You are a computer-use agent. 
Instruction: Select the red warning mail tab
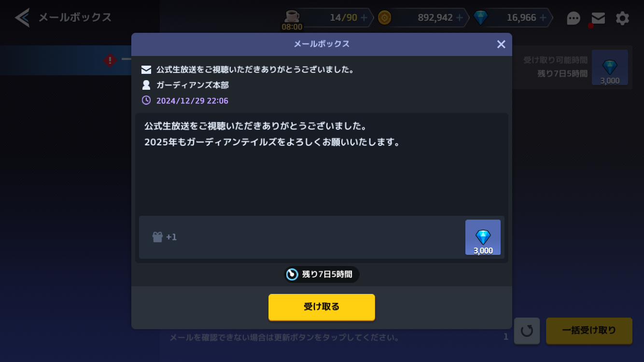[110, 60]
